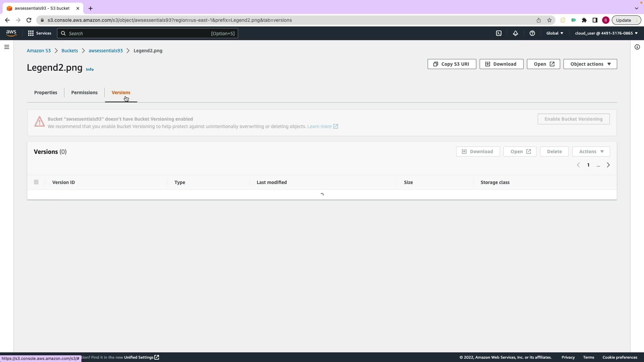Open the Services grid menu
Image resolution: width=644 pixels, height=362 pixels.
tap(40, 33)
